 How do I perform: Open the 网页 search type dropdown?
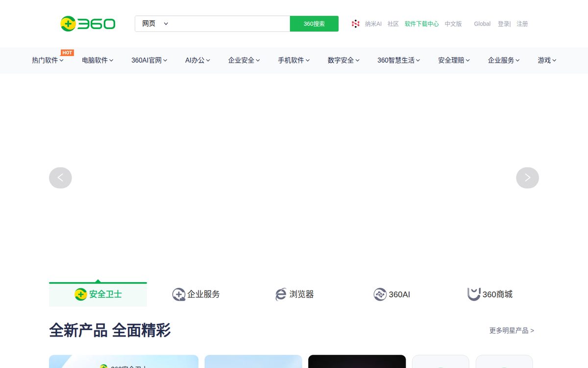tap(155, 24)
